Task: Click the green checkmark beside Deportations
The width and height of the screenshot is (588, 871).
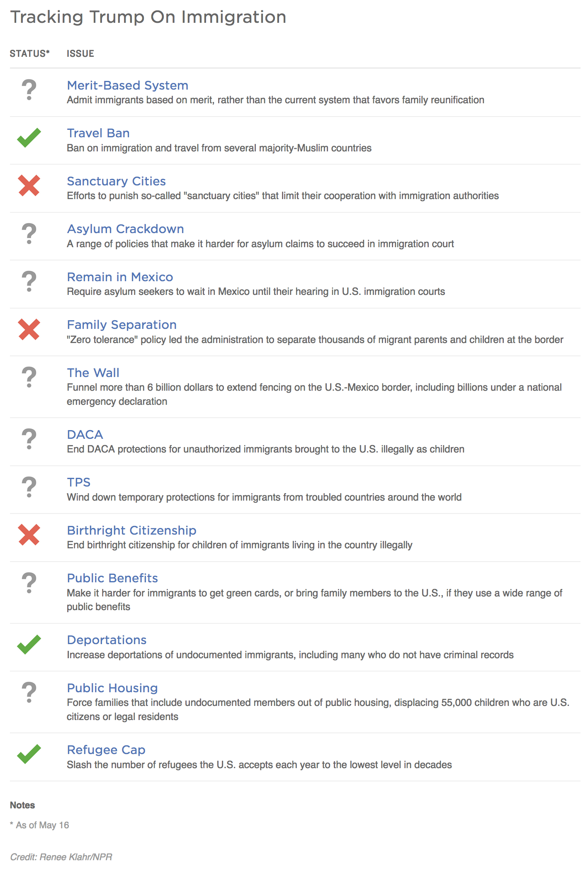Action: 29,645
